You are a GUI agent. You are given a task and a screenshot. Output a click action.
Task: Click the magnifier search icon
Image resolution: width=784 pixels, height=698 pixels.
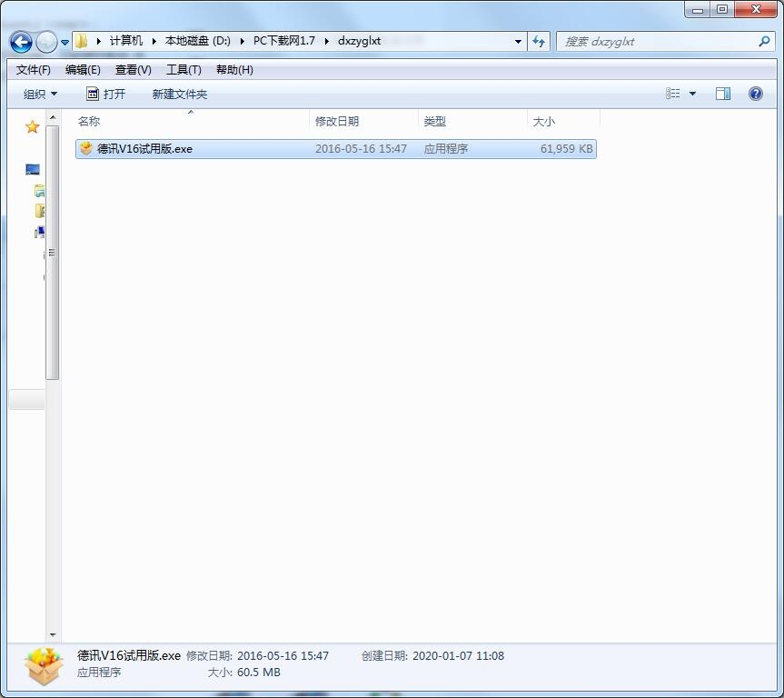[x=764, y=42]
